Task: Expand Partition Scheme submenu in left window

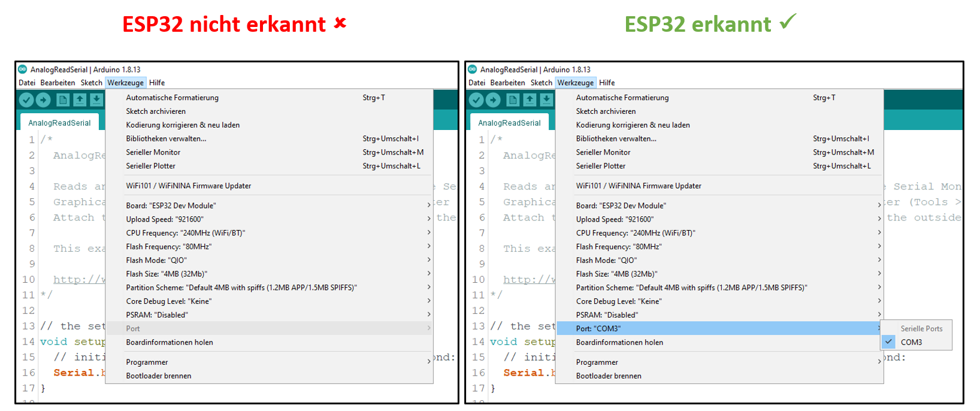Action: click(270, 288)
